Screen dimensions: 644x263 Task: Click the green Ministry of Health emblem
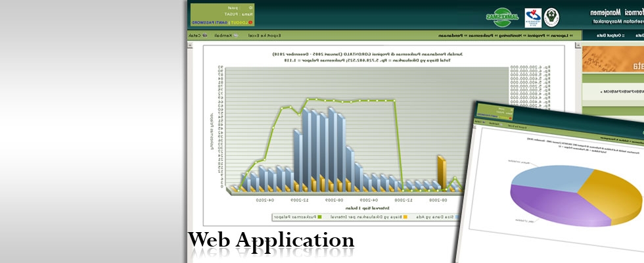pyautogui.click(x=551, y=16)
